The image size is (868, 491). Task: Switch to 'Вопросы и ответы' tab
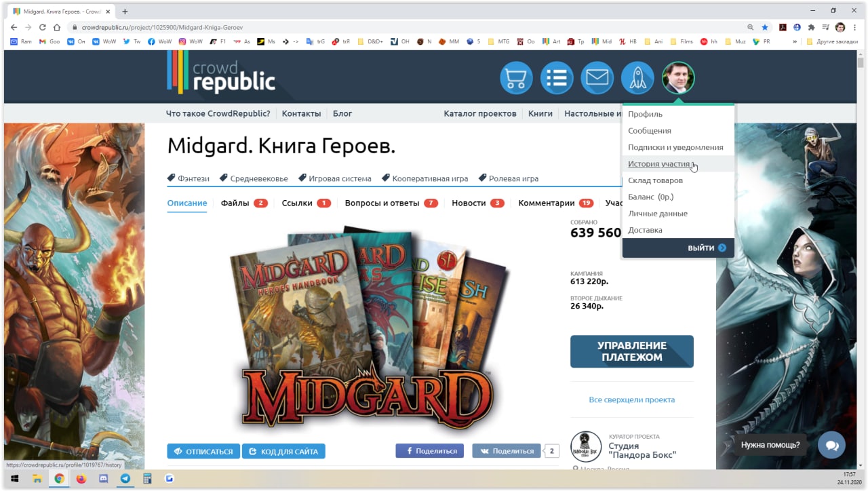click(x=391, y=203)
